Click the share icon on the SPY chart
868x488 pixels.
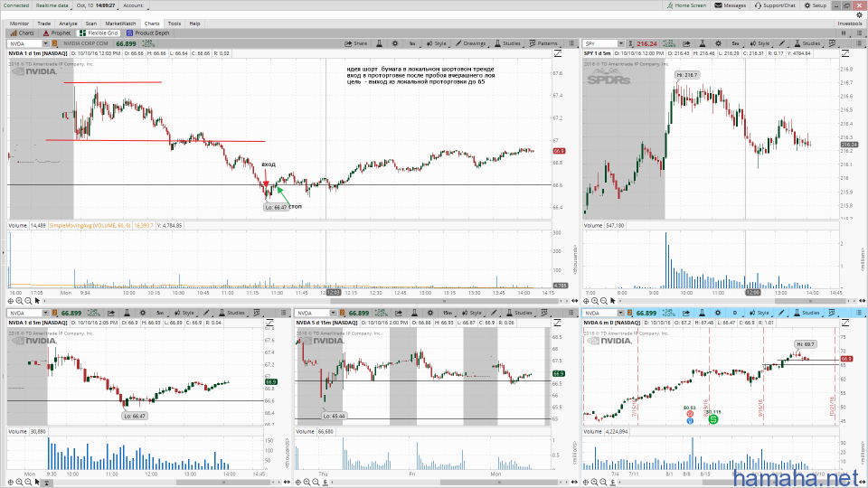(686, 43)
